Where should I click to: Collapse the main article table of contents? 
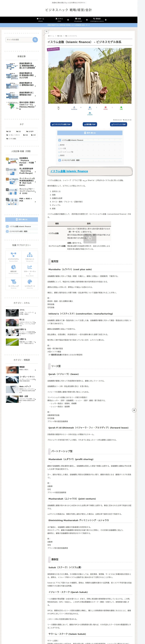[x=90, y=133]
